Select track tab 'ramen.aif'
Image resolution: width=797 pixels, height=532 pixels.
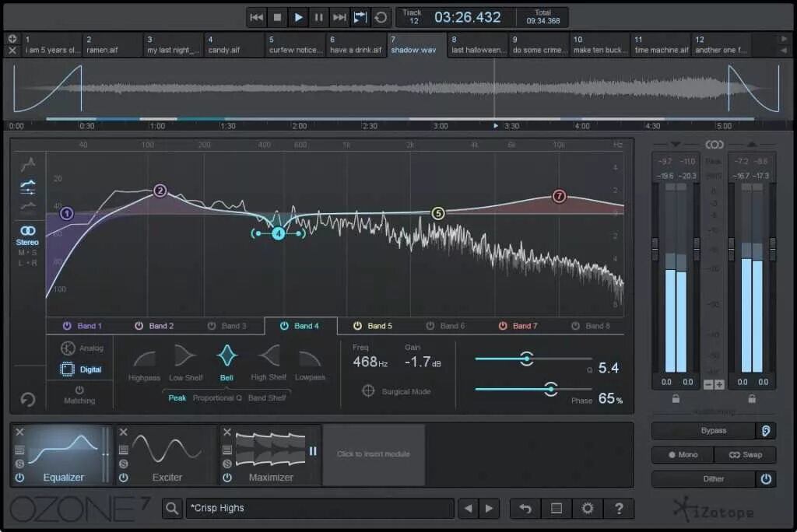pos(112,44)
